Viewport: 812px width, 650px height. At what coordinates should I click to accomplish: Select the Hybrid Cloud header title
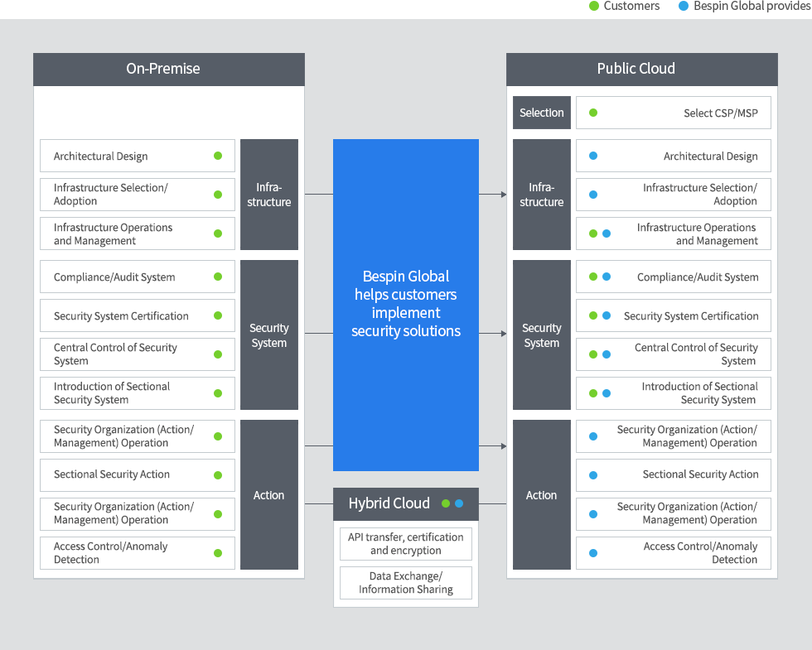(389, 503)
